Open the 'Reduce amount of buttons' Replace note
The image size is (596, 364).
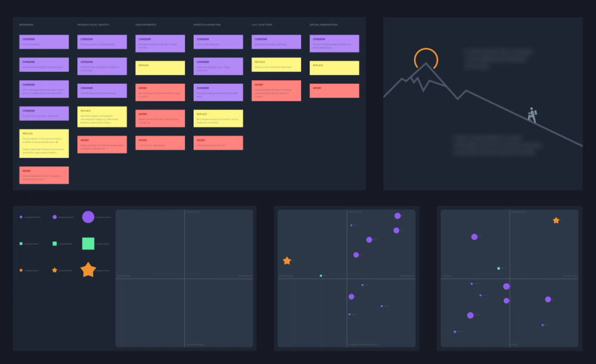click(277, 64)
